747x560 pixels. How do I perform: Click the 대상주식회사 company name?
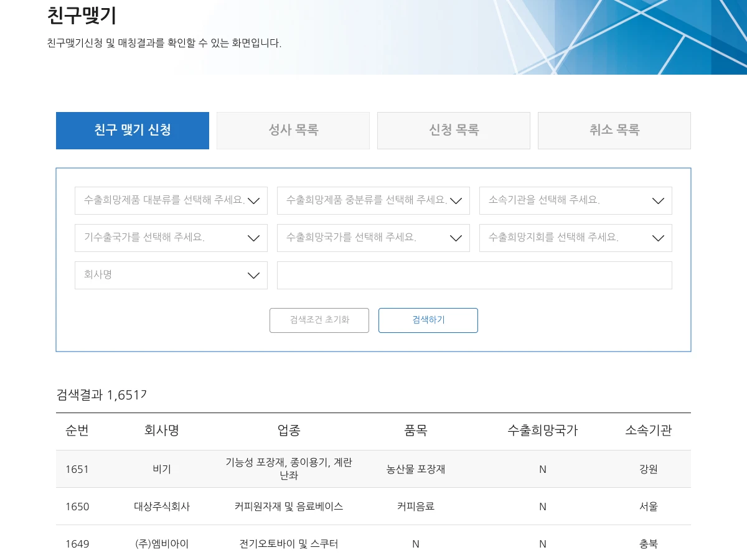pyautogui.click(x=162, y=506)
